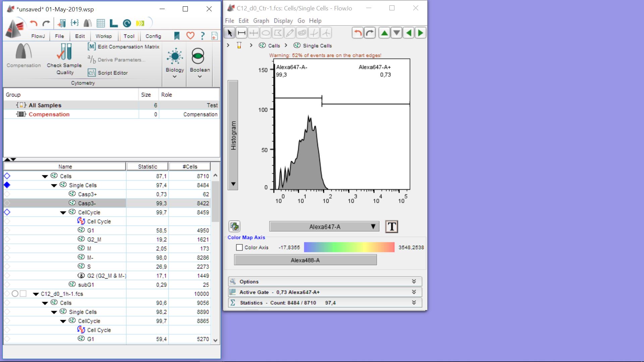
Task: Open the Table Editor grid icon
Action: (x=101, y=23)
